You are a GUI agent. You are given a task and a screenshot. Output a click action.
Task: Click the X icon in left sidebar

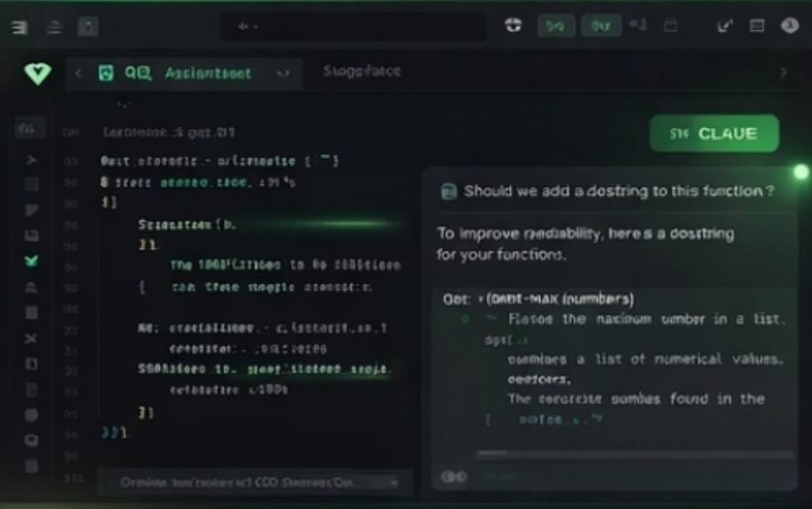[31, 338]
